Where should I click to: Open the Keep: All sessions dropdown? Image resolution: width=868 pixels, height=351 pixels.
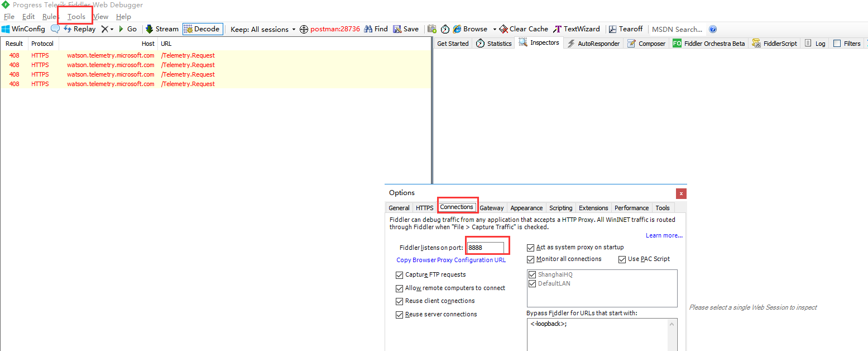[x=263, y=29]
